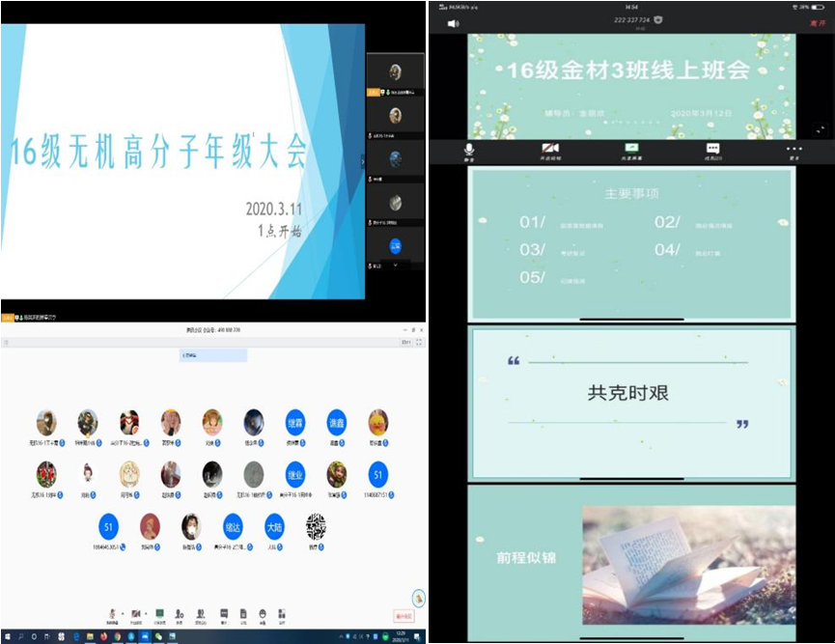Select the QR code participant avatar
This screenshot has height=644, width=835.
coord(315,526)
